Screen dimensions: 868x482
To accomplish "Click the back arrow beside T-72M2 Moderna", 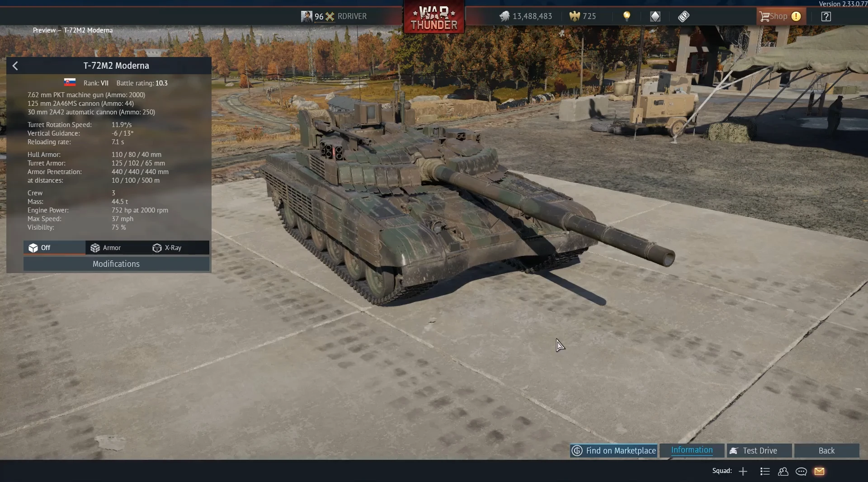I will point(15,66).
